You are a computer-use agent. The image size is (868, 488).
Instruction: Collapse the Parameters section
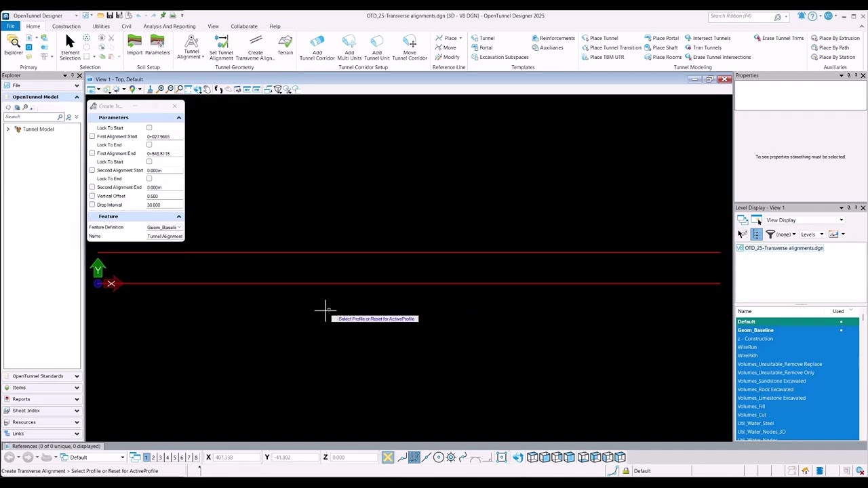point(179,117)
